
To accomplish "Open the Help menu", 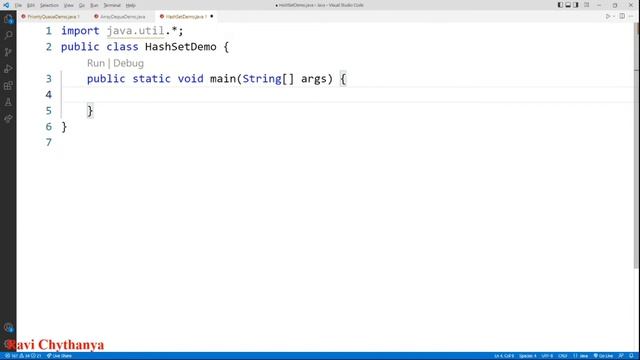I will pos(131,5).
